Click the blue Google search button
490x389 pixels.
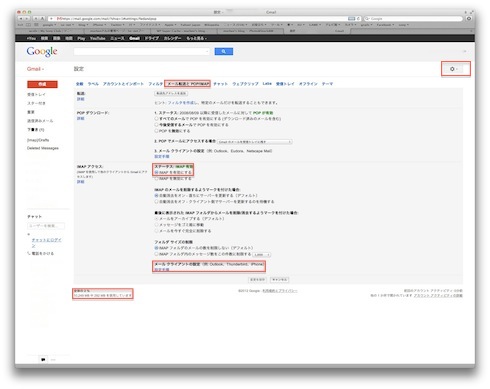[224, 51]
